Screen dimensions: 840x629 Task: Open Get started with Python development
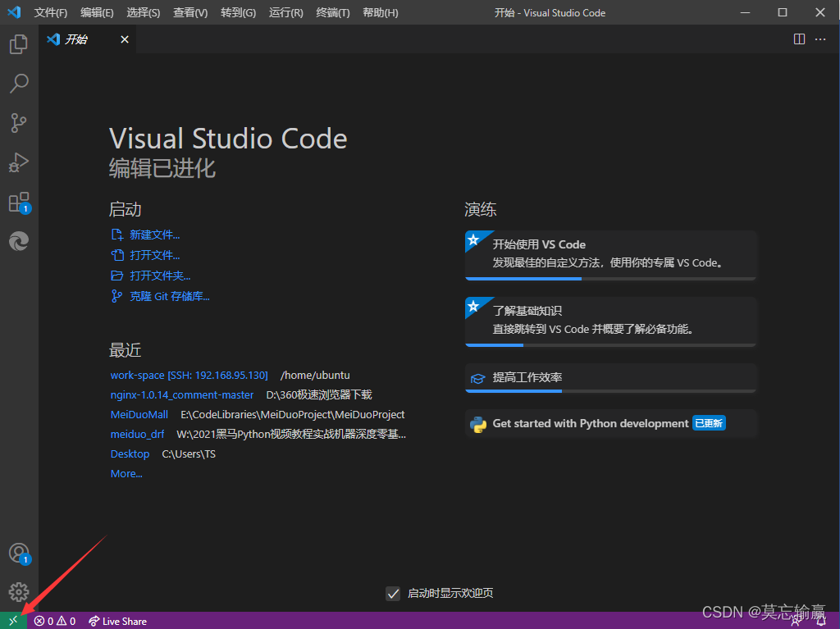click(610, 423)
